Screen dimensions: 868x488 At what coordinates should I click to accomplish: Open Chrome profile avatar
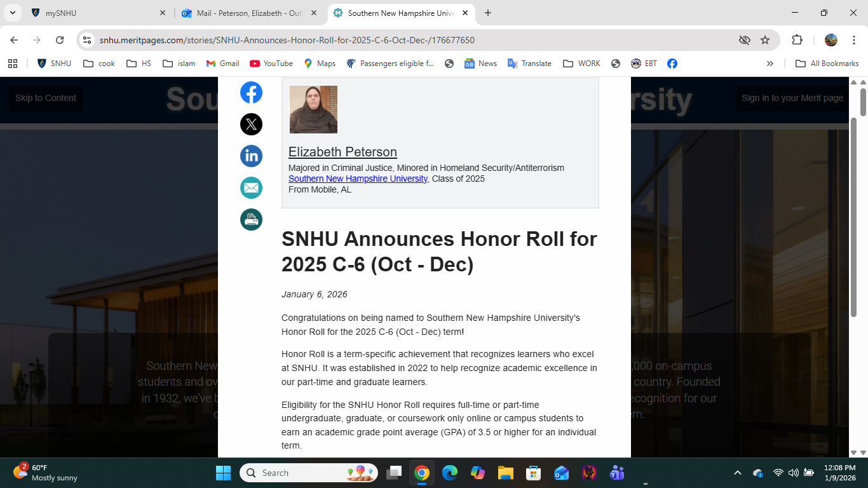(831, 40)
